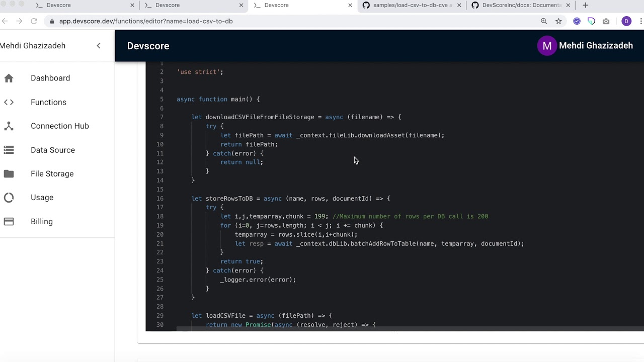Click the 'return new Promise' code line

tap(291, 325)
